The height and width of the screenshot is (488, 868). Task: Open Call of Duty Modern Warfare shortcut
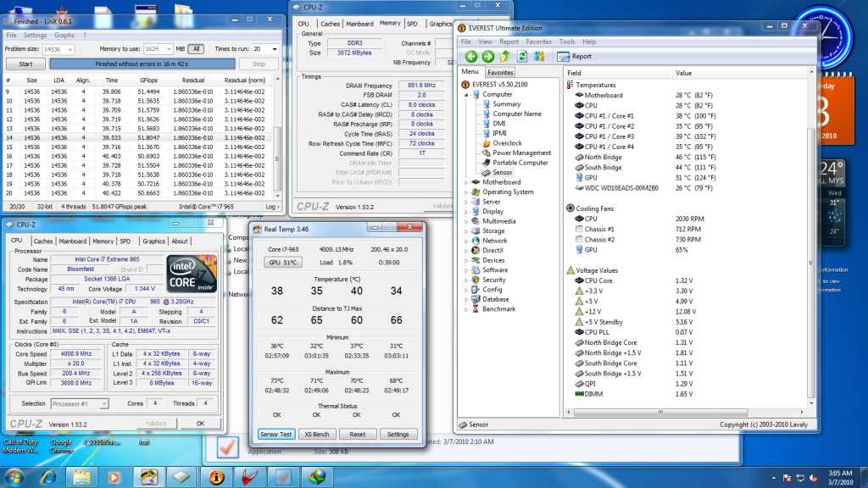click(20, 446)
